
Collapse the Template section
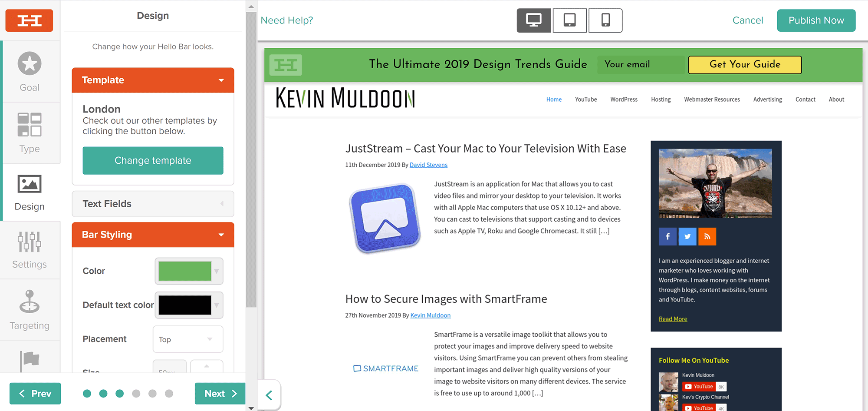point(153,80)
